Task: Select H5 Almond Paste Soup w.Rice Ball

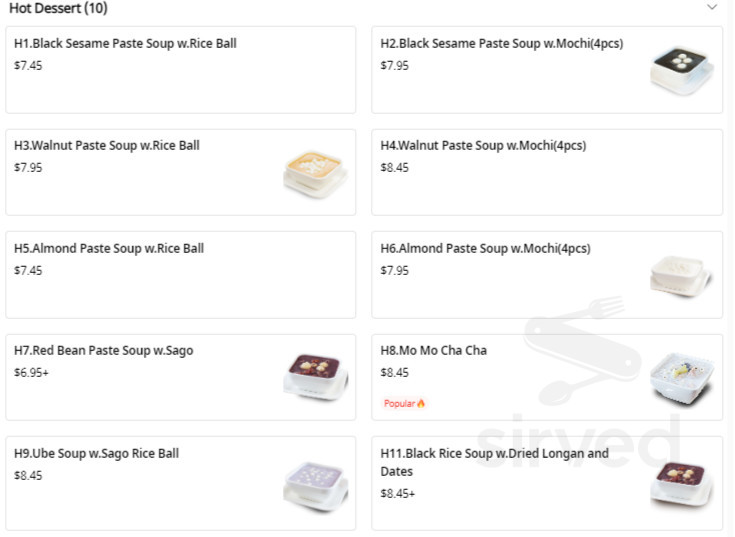Action: click(109, 249)
